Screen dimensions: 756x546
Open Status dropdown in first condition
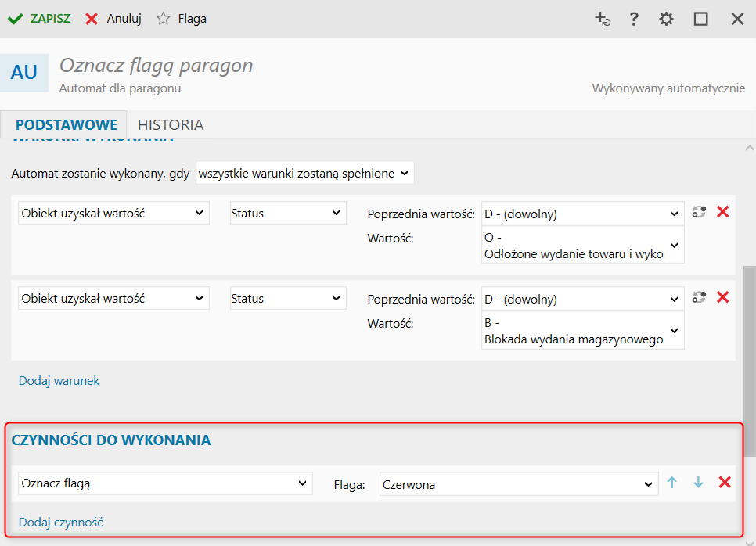pyautogui.click(x=288, y=213)
